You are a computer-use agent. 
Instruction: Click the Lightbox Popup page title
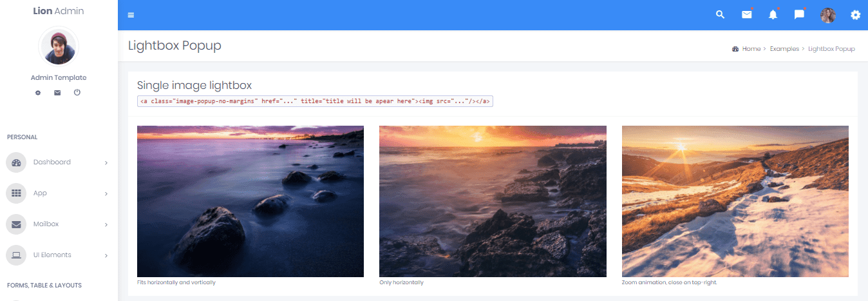pyautogui.click(x=175, y=46)
